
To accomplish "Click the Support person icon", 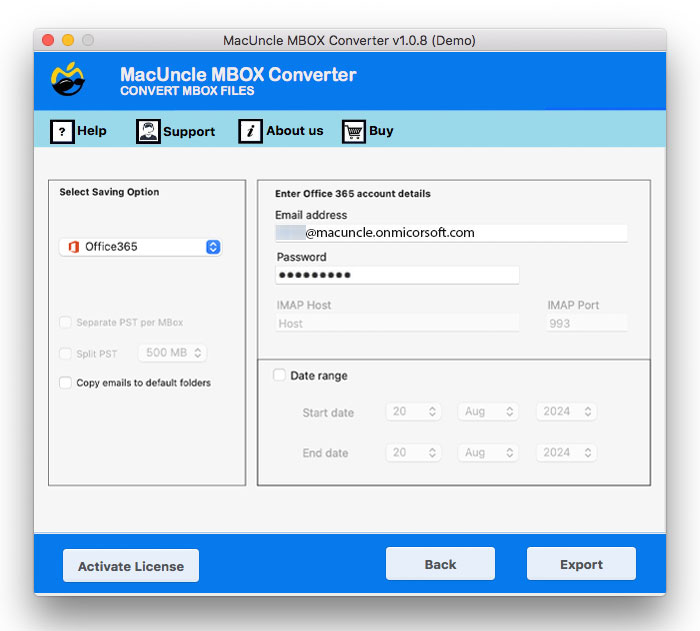I will coord(148,132).
